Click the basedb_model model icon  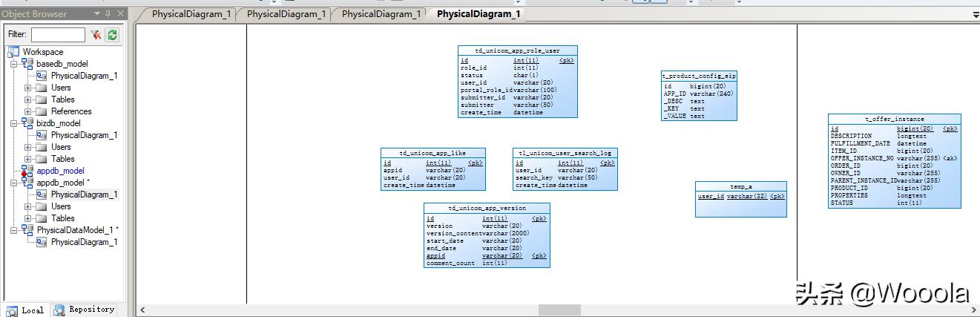[x=28, y=64]
